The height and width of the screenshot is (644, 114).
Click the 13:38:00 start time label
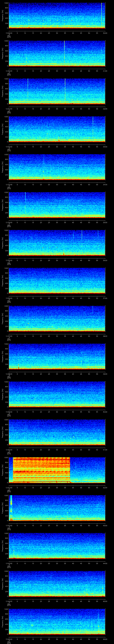9,374
